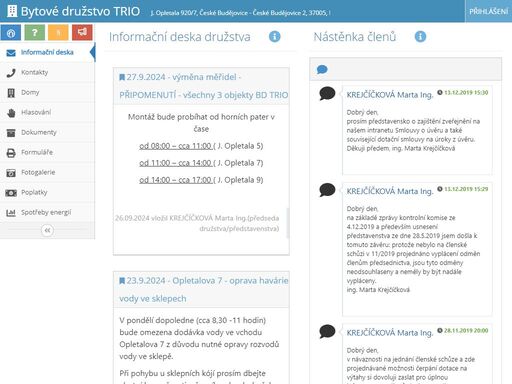Collapse the sidebar with the double-chevron button
The width and height of the screenshot is (512, 384).
47,230
